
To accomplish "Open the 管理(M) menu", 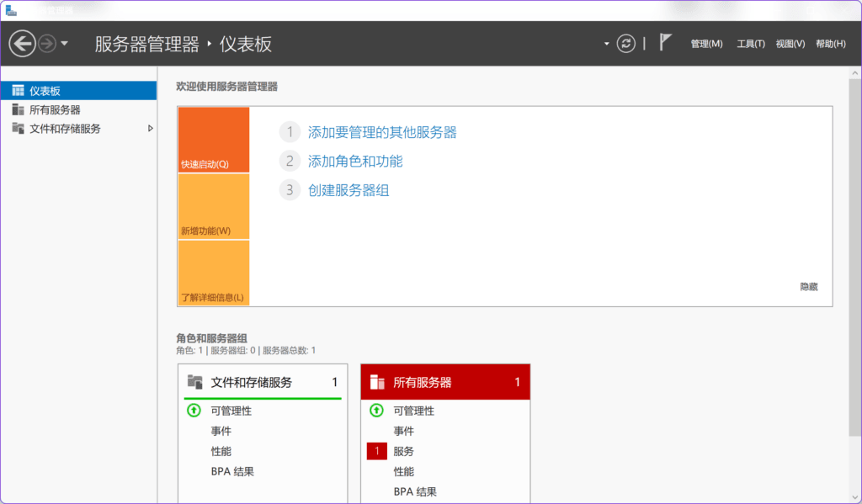I will 706,44.
